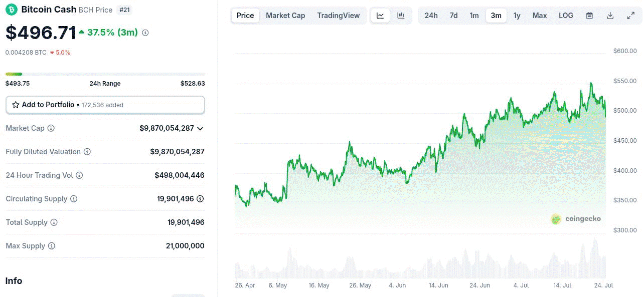Set chart range to Max
This screenshot has height=297, width=644.
pyautogui.click(x=540, y=16)
